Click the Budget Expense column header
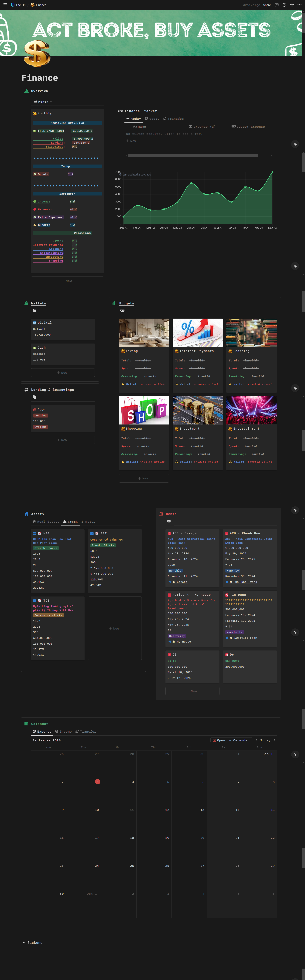The height and width of the screenshot is (980, 305). pos(252,127)
